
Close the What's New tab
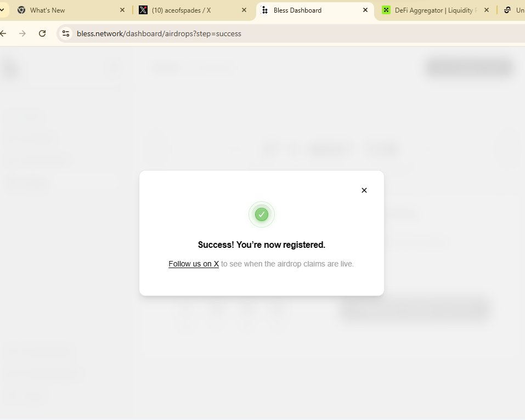tap(122, 10)
